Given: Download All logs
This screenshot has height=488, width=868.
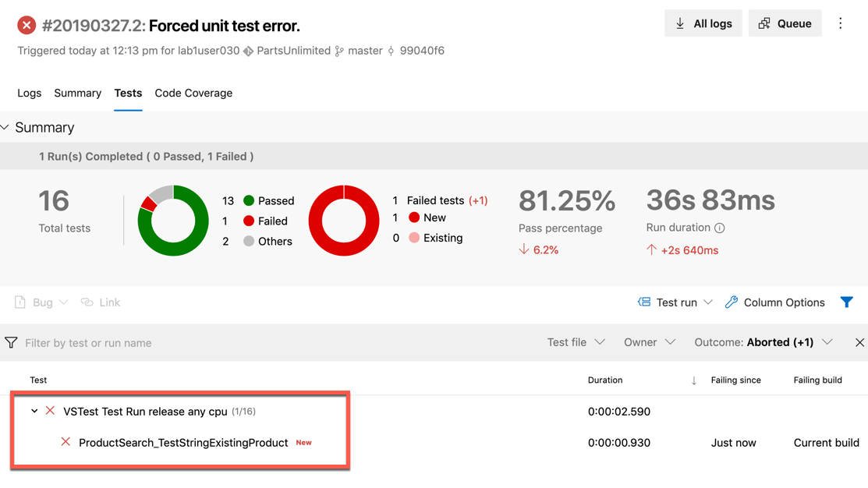Looking at the screenshot, I should 703,23.
